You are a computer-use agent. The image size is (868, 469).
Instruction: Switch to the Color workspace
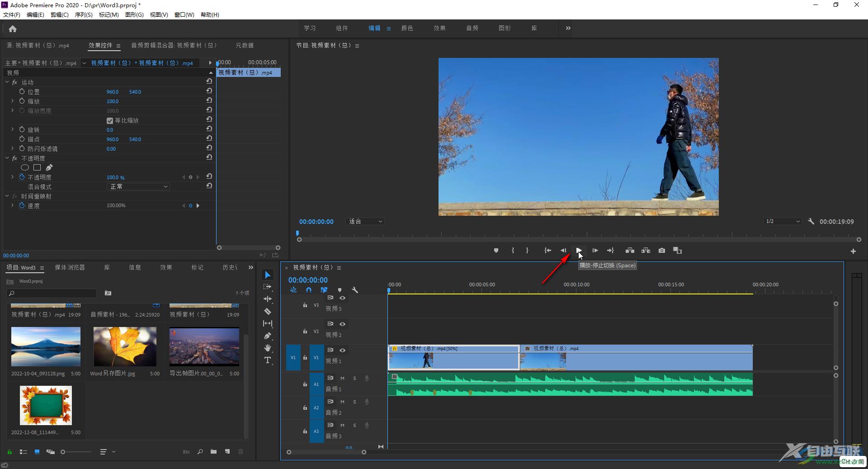tap(407, 28)
